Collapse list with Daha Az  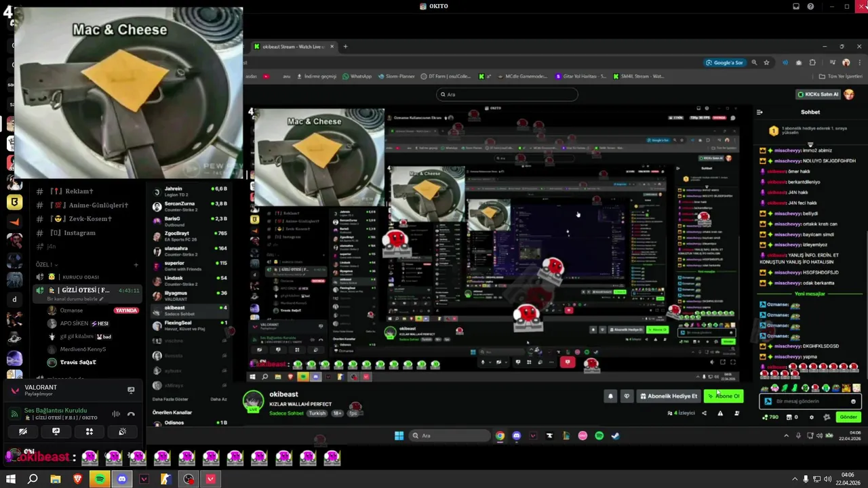click(218, 399)
